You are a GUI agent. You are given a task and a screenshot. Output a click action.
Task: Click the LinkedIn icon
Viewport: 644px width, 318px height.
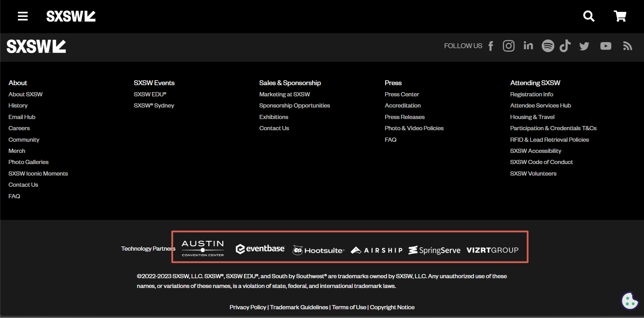pos(528,46)
